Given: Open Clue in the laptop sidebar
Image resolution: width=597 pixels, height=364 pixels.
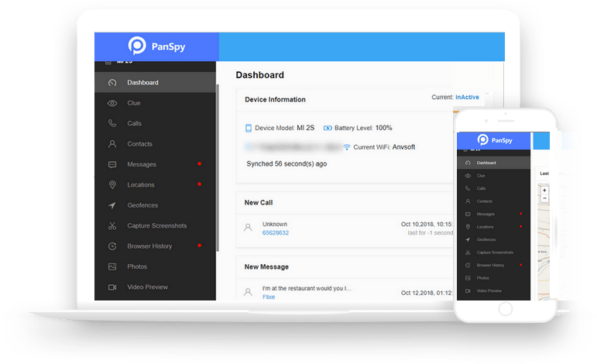Looking at the screenshot, I should (156, 103).
